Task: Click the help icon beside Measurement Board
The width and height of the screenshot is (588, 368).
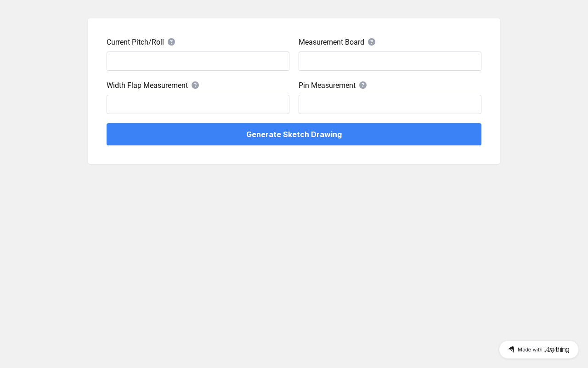Action: click(372, 42)
